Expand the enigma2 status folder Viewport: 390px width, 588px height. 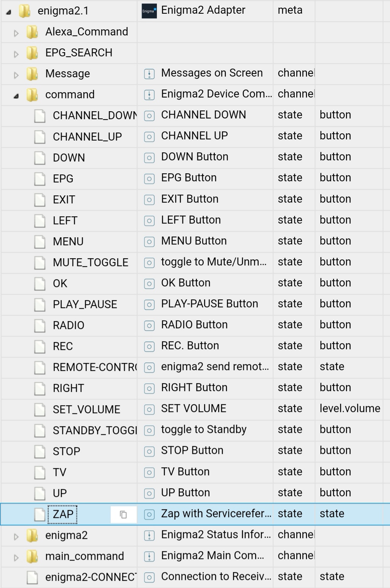click(16, 537)
